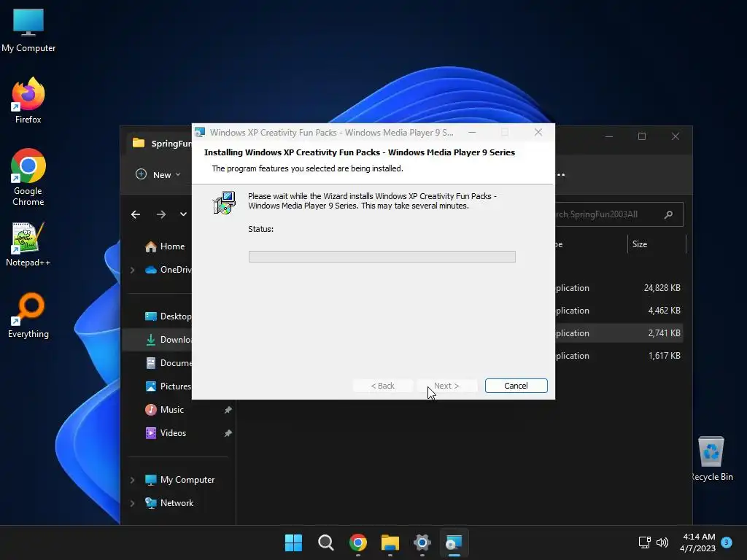Expand My Computer tree node
The width and height of the screenshot is (747, 560).
pyautogui.click(x=133, y=480)
